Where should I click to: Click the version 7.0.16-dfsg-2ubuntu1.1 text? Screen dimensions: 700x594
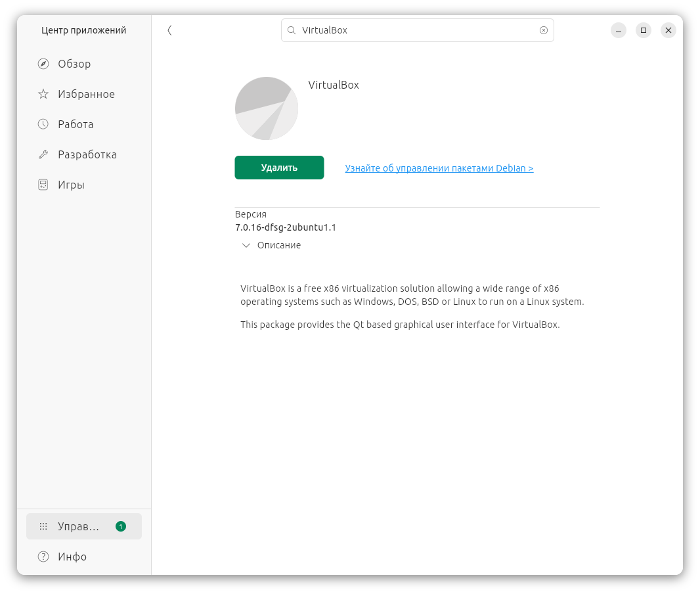coord(286,227)
